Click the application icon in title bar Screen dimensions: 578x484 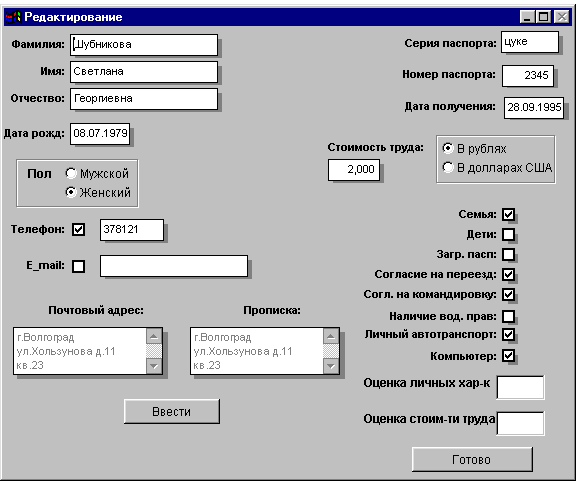[x=14, y=17]
